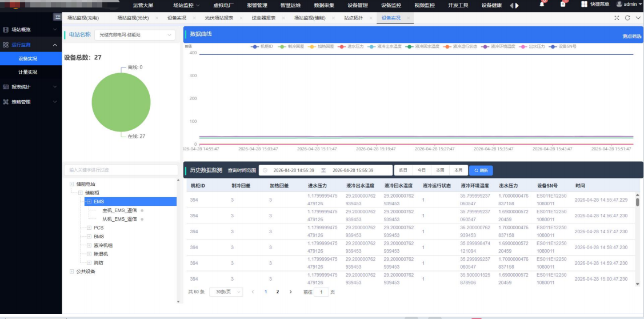The image size is (644, 319).
Task: Click the 本月 quick range button
Action: [459, 170]
